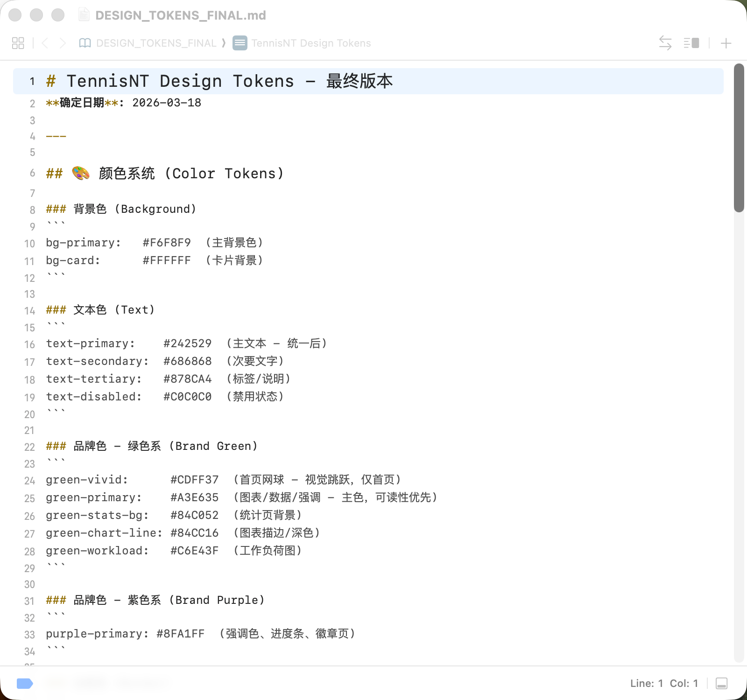Click the comment '(禁用状态)' on line 19
Viewport: 747px width, 700px height.
click(x=255, y=397)
